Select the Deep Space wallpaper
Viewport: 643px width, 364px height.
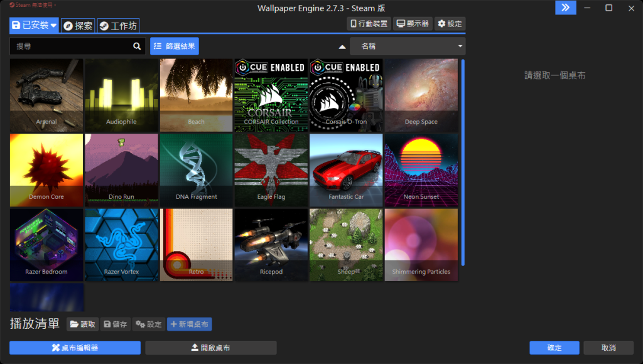pyautogui.click(x=421, y=95)
